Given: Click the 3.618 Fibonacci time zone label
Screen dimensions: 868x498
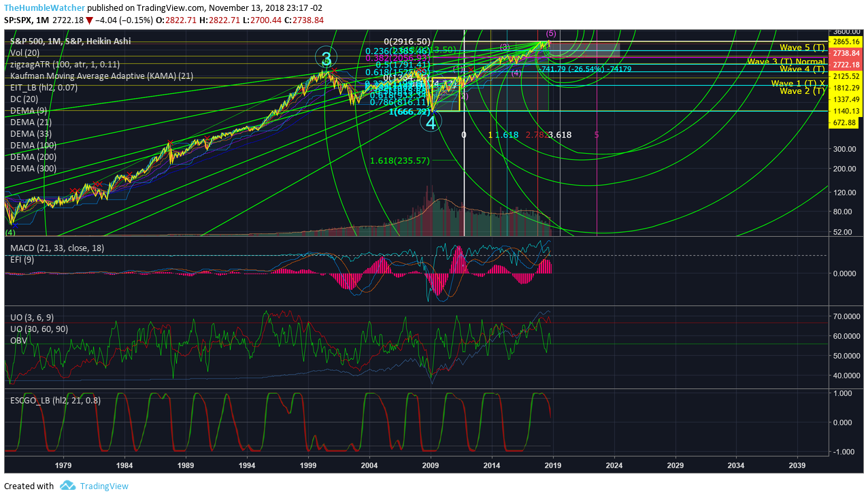Looking at the screenshot, I should [x=560, y=135].
